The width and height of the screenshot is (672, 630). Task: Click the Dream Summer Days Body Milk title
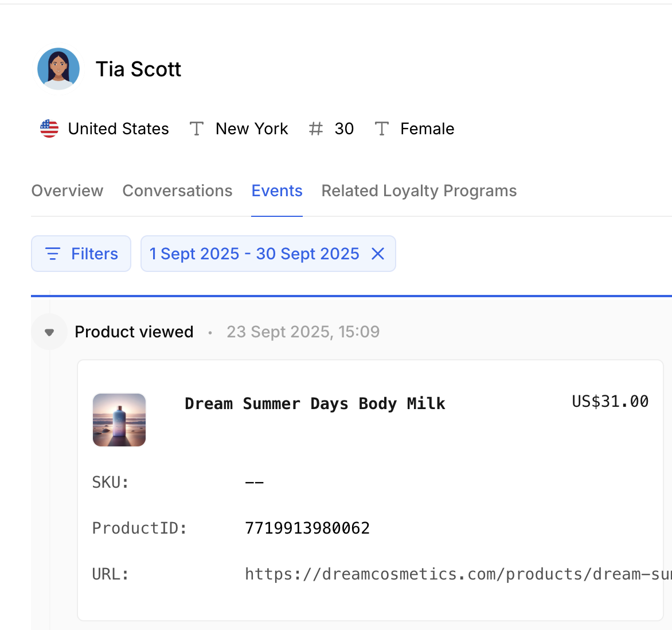[x=315, y=404]
